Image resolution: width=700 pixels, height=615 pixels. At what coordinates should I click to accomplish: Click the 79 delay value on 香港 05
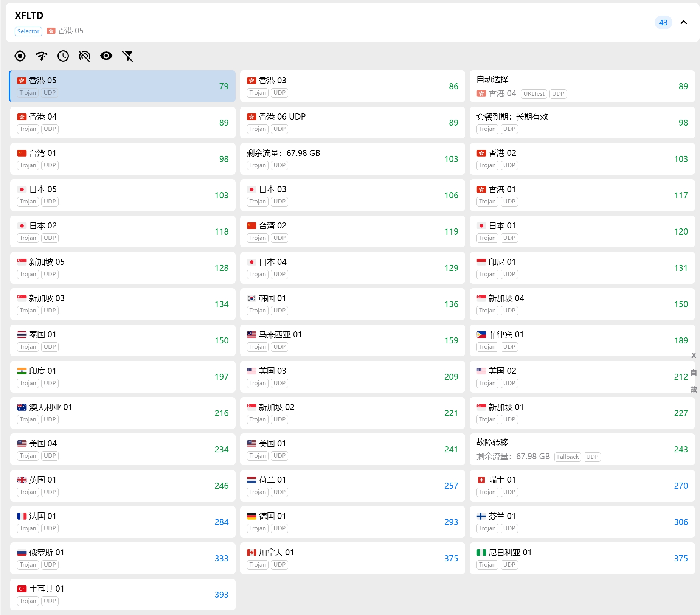pyautogui.click(x=224, y=87)
